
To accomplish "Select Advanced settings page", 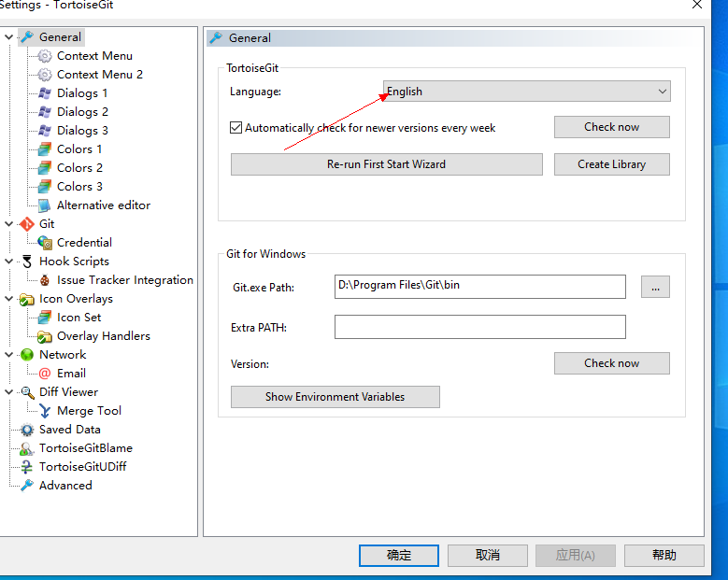I will pyautogui.click(x=66, y=486).
